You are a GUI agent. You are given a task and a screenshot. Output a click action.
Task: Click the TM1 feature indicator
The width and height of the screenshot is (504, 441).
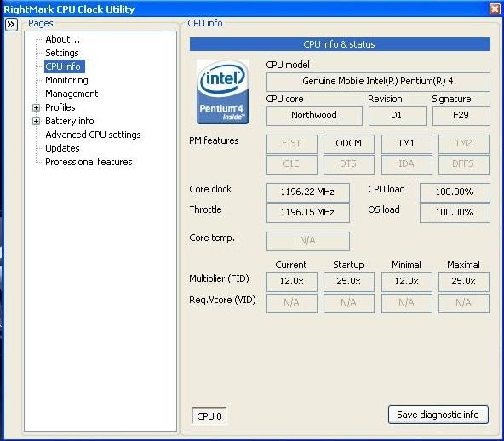(407, 143)
